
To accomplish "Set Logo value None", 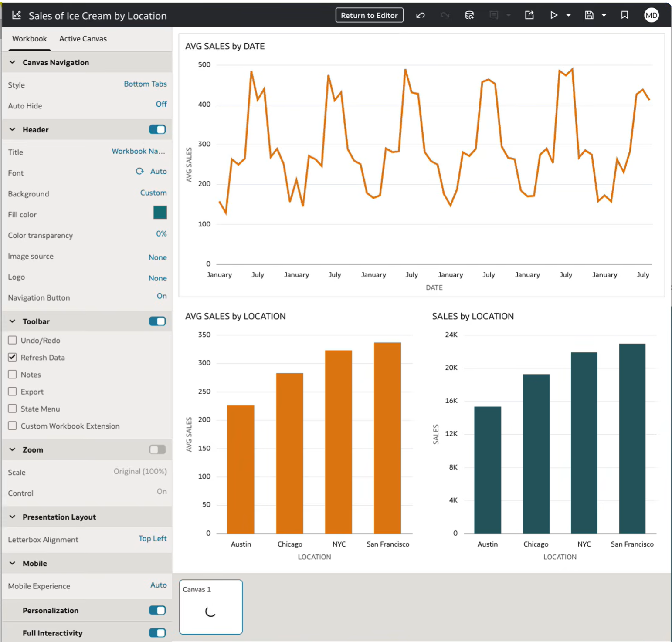I will click(x=158, y=278).
